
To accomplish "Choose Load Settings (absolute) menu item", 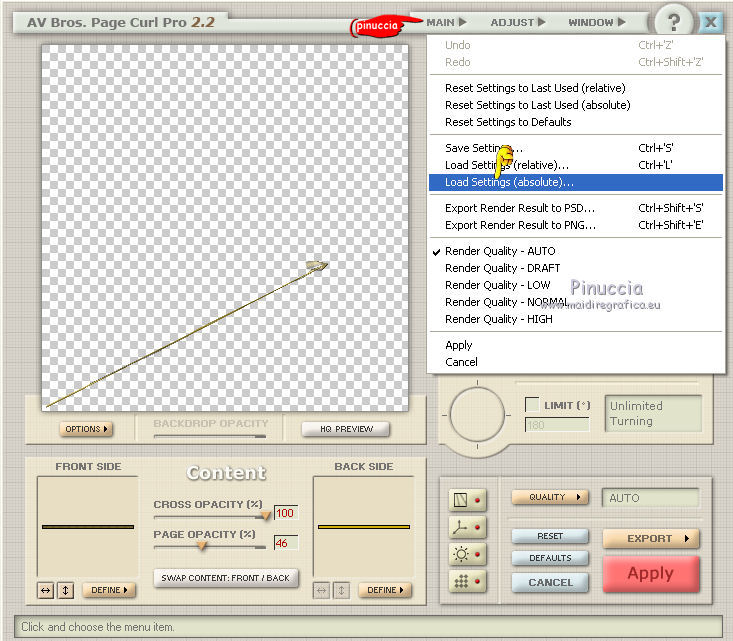I will [575, 182].
